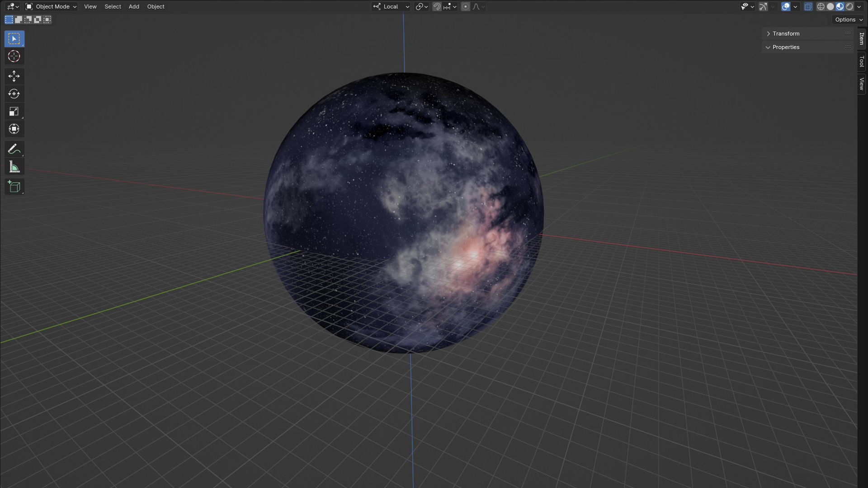The image size is (868, 488).
Task: Open the Object Mode dropdown
Action: (x=51, y=6)
